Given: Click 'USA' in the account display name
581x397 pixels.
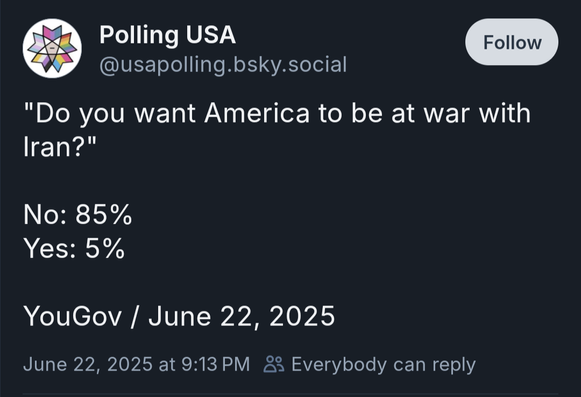Looking at the screenshot, I should (x=210, y=35).
